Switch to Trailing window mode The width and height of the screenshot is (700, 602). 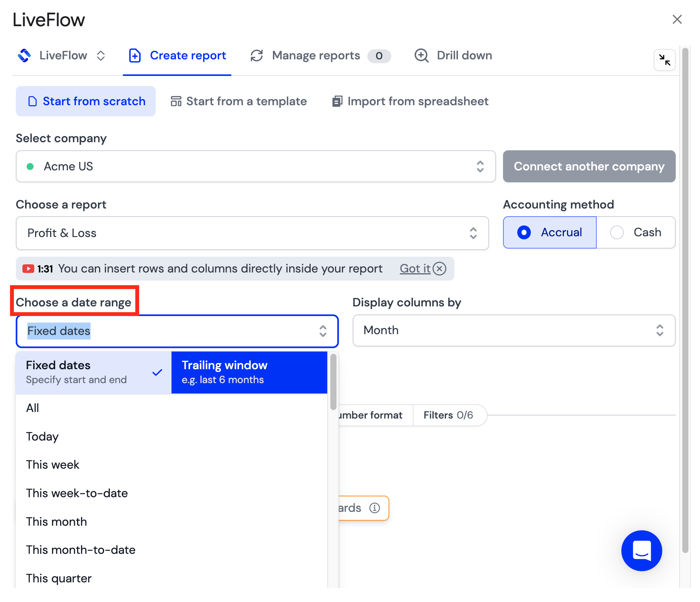tap(249, 372)
